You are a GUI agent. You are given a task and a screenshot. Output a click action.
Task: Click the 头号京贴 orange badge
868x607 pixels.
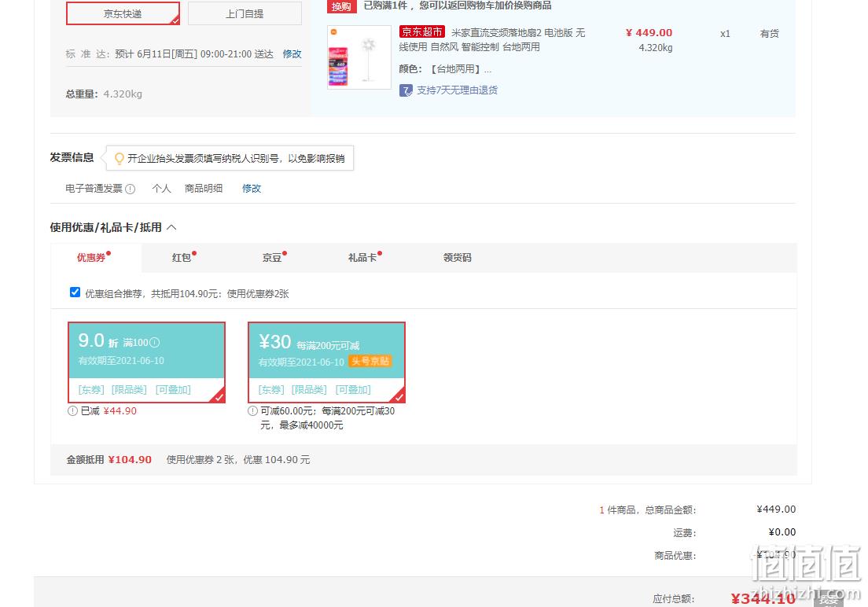[370, 361]
